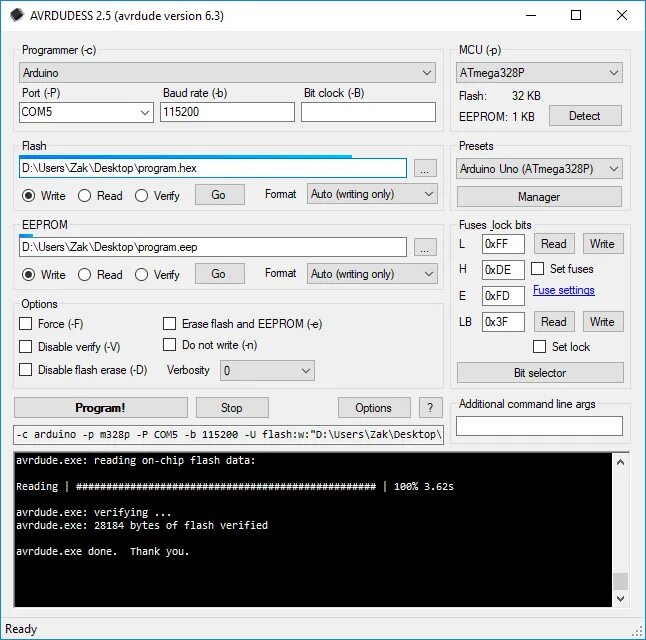This screenshot has height=640, width=646.
Task: Enable Disable verify (-V) option
Action: click(26, 347)
